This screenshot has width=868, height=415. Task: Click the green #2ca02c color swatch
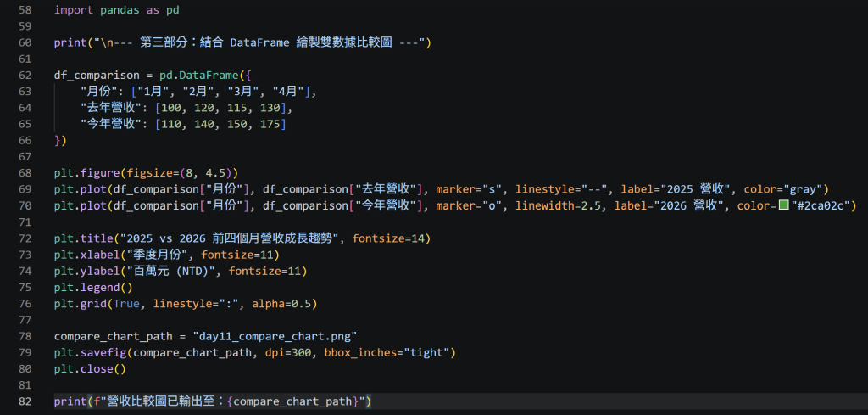783,205
